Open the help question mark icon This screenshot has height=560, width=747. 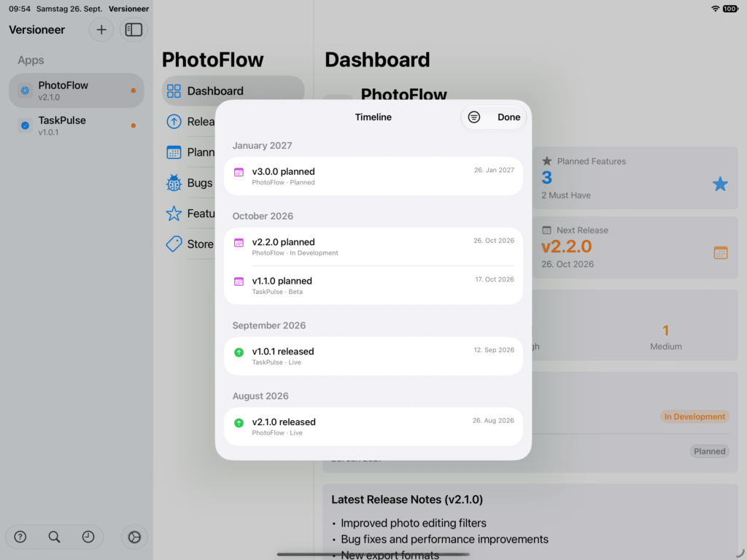pyautogui.click(x=20, y=537)
